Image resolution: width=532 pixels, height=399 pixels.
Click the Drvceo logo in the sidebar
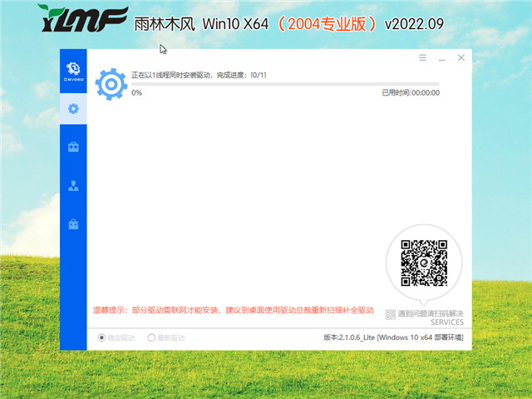tap(73, 71)
